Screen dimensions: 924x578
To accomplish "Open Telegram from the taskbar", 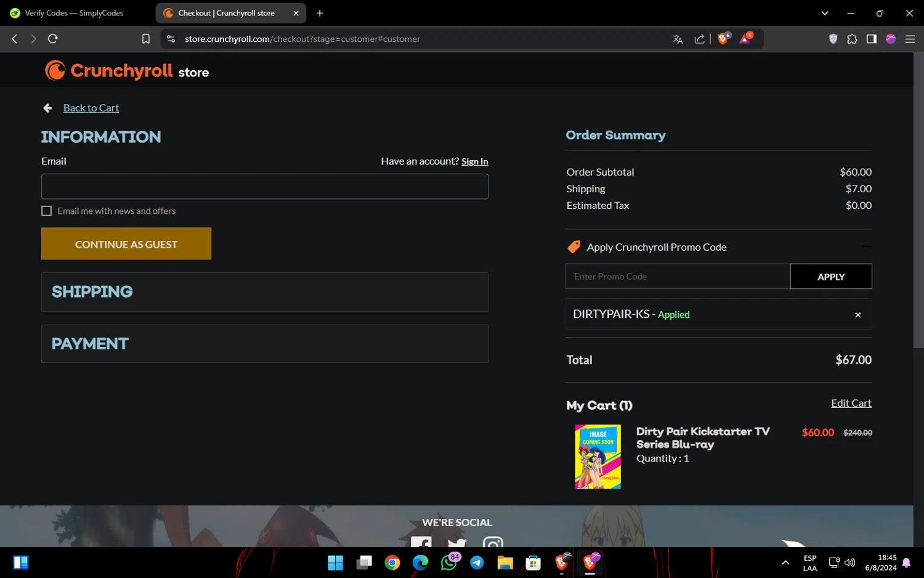I will point(477,563).
